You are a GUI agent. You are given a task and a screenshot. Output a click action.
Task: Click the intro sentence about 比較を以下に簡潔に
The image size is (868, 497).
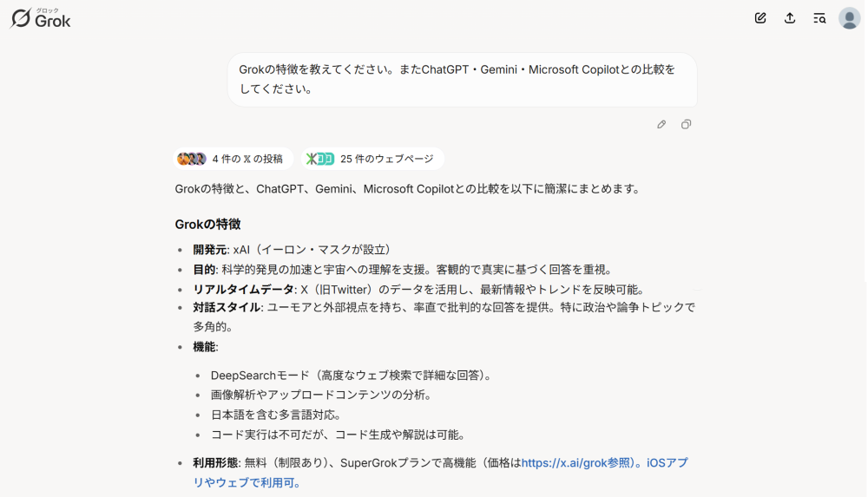tap(409, 189)
